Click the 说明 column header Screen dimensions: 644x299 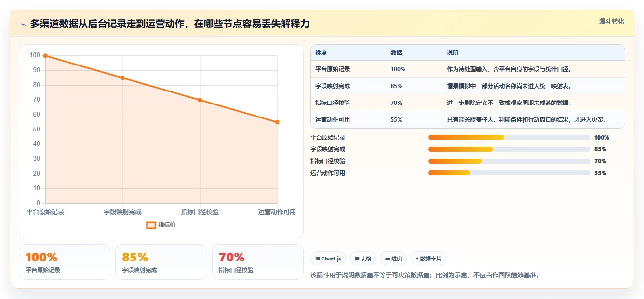coord(453,53)
